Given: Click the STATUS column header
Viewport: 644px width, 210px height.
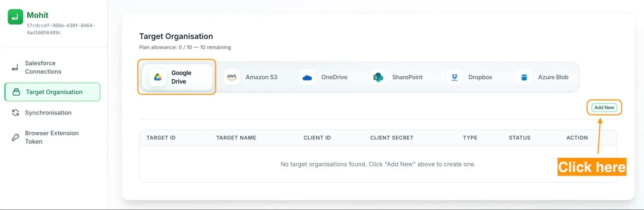Looking at the screenshot, I should click(x=520, y=138).
